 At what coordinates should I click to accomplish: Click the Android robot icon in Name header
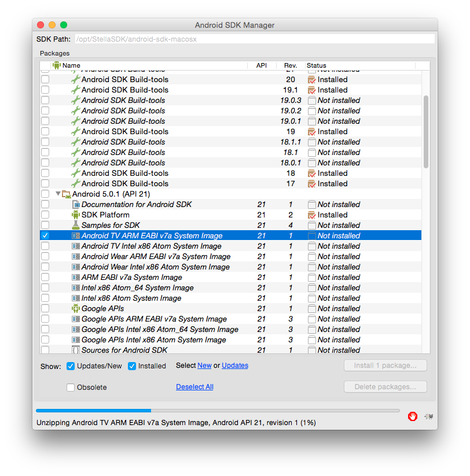coord(57,65)
